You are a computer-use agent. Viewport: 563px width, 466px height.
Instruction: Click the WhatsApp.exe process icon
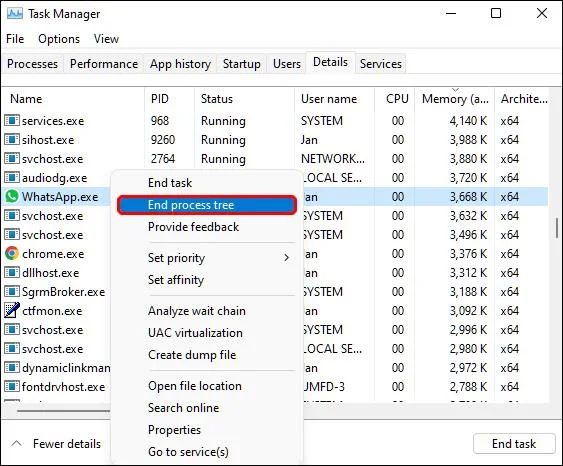tap(11, 196)
